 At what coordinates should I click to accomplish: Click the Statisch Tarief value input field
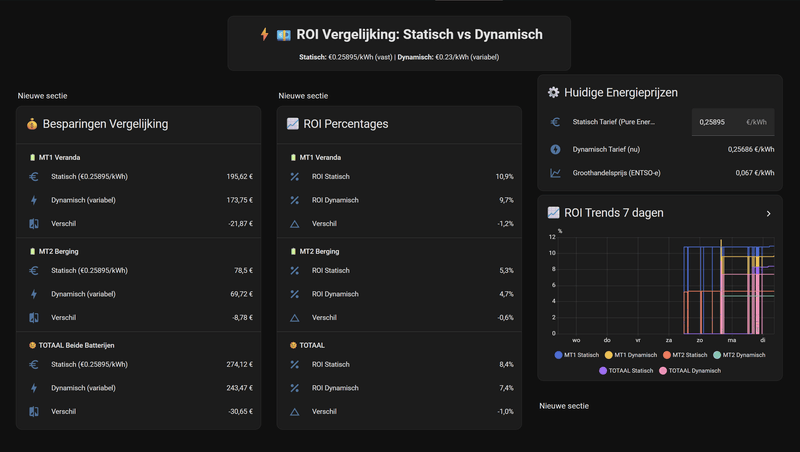[718, 122]
